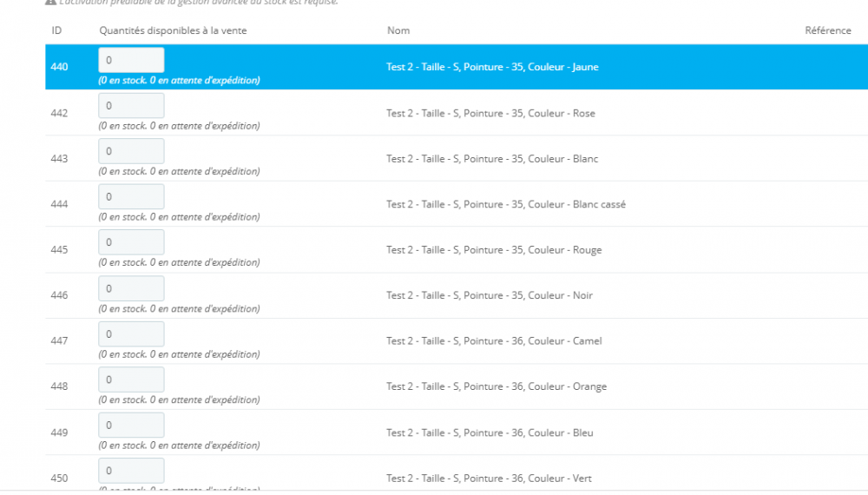Edit the quantity input in row 445
The width and height of the screenshot is (868, 495).
(x=131, y=242)
